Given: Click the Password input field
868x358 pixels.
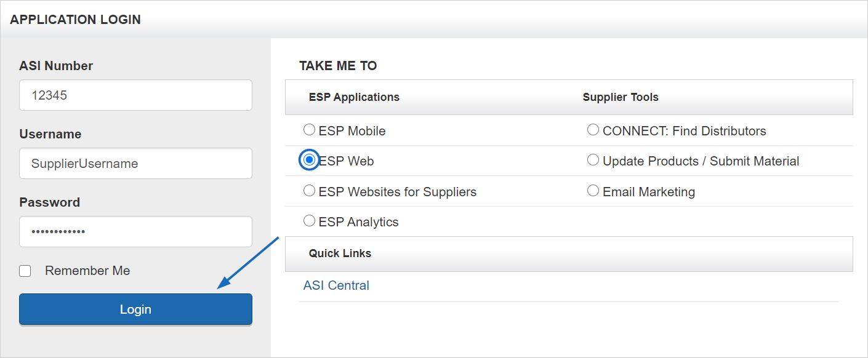Looking at the screenshot, I should click(x=135, y=231).
